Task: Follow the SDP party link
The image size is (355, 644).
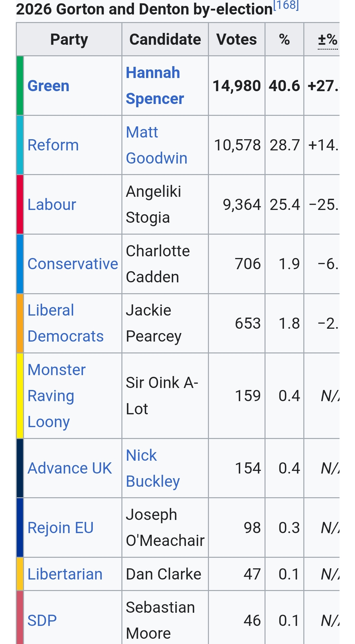Action: (42, 620)
